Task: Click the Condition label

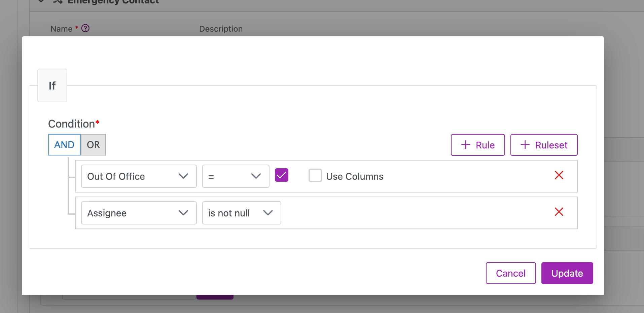Action: click(x=74, y=124)
